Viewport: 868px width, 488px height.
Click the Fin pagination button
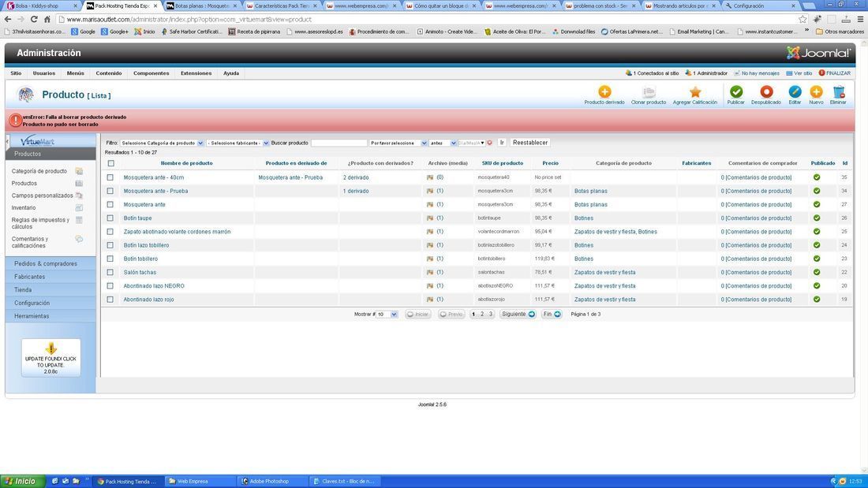coord(552,315)
